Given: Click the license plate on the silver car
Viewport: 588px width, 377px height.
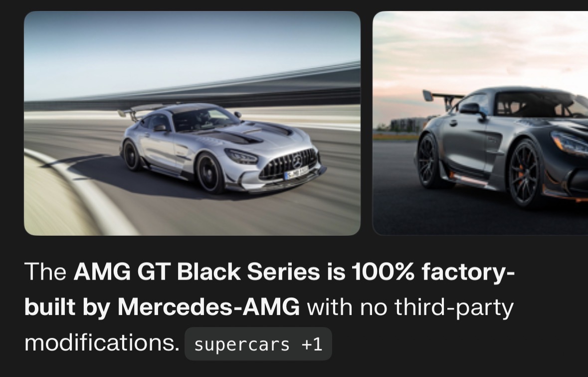Looking at the screenshot, I should 296,173.
